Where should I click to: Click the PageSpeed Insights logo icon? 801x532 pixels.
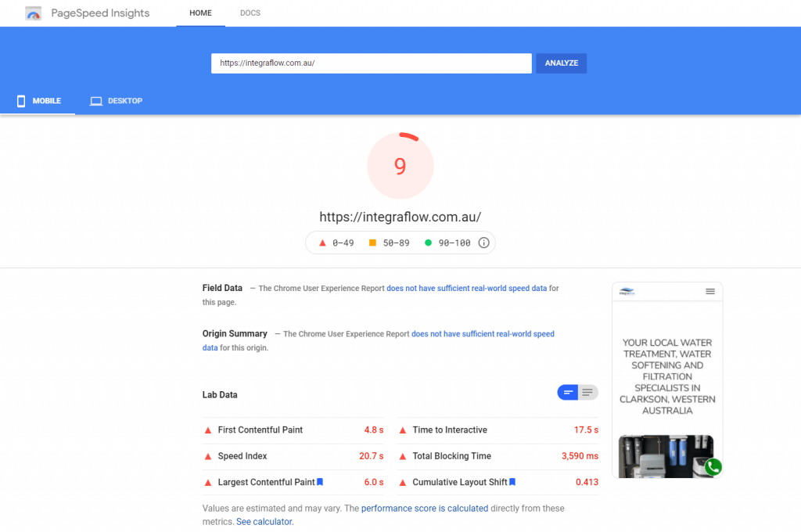(x=33, y=13)
